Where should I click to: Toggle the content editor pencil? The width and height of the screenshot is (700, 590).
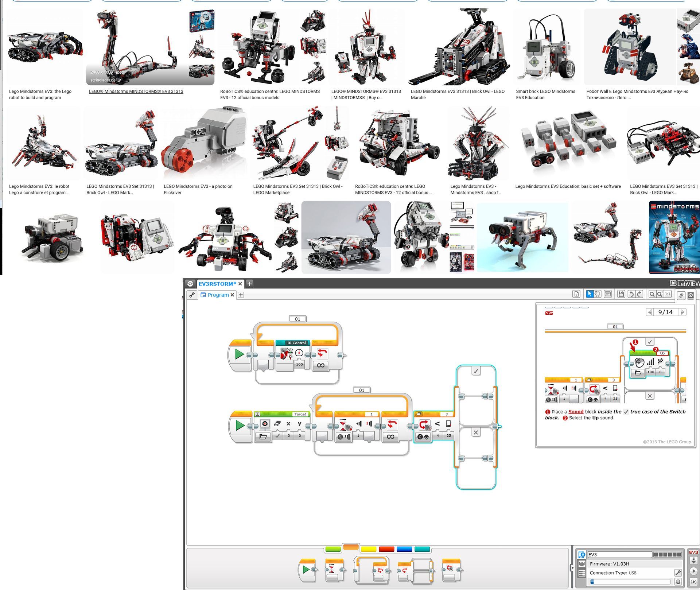coord(681,295)
